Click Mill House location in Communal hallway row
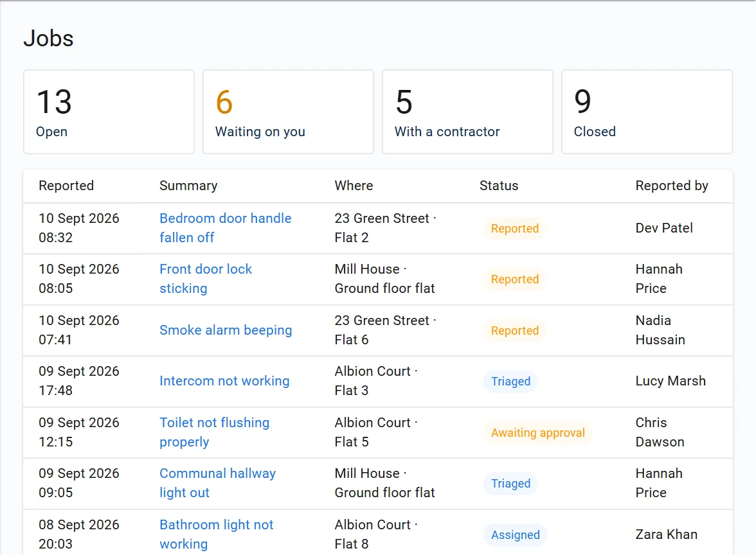The width and height of the screenshot is (756, 555). coord(384,483)
